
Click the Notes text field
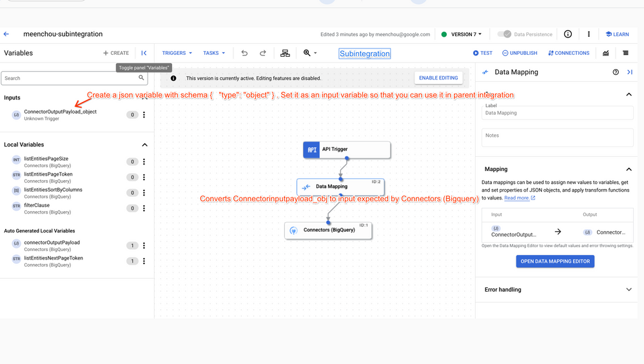pos(558,137)
